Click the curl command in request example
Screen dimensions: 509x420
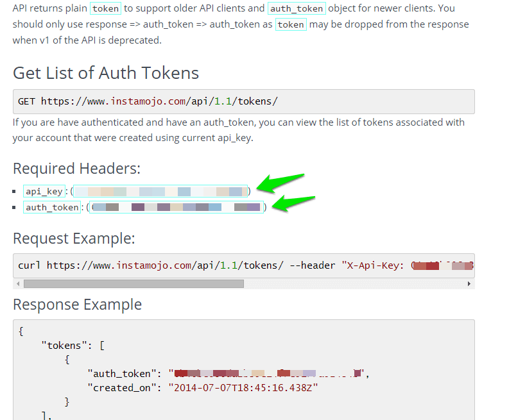pos(244,265)
